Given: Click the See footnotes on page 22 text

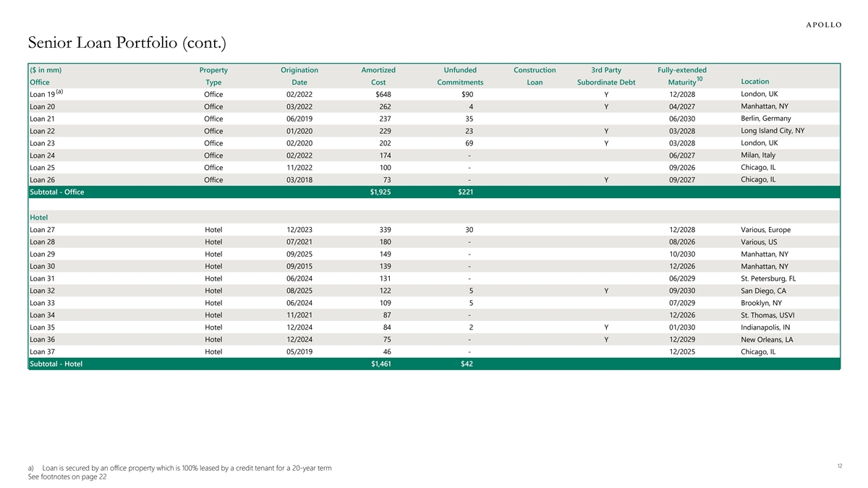Looking at the screenshot, I should [x=68, y=478].
